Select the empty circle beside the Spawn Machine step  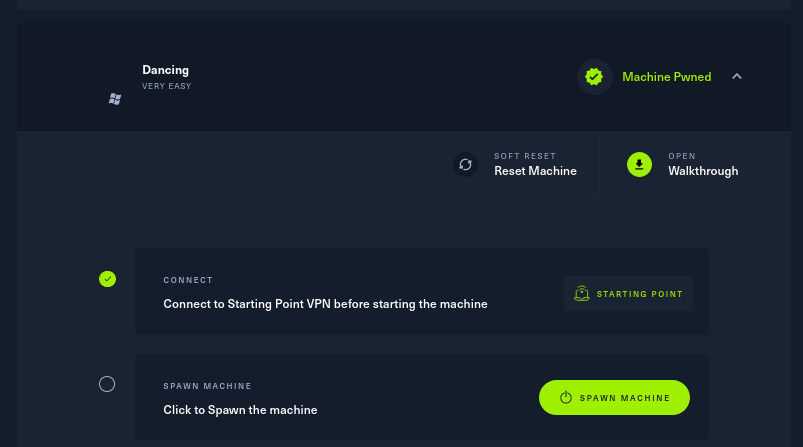(x=107, y=384)
